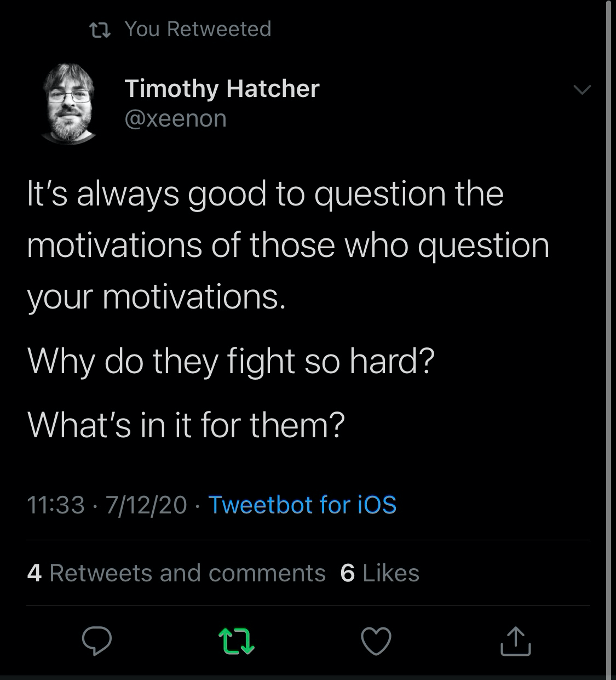Open the "Tweetbot for iOS" source link
Screen dimensions: 616x680
[x=302, y=505]
